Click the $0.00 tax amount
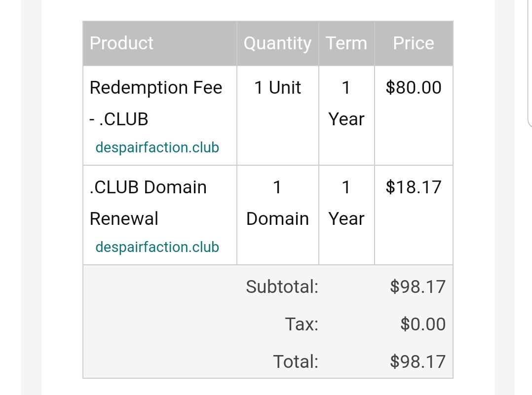532x395 pixels. click(423, 324)
